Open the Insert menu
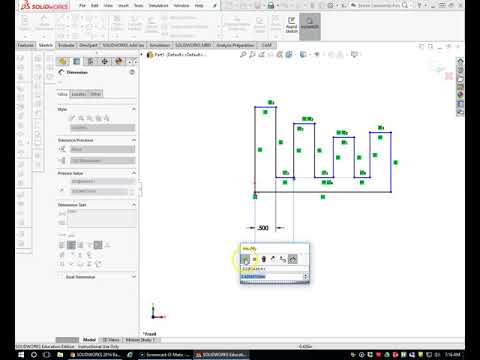Image resolution: width=480 pixels, height=360 pixels. point(123,6)
